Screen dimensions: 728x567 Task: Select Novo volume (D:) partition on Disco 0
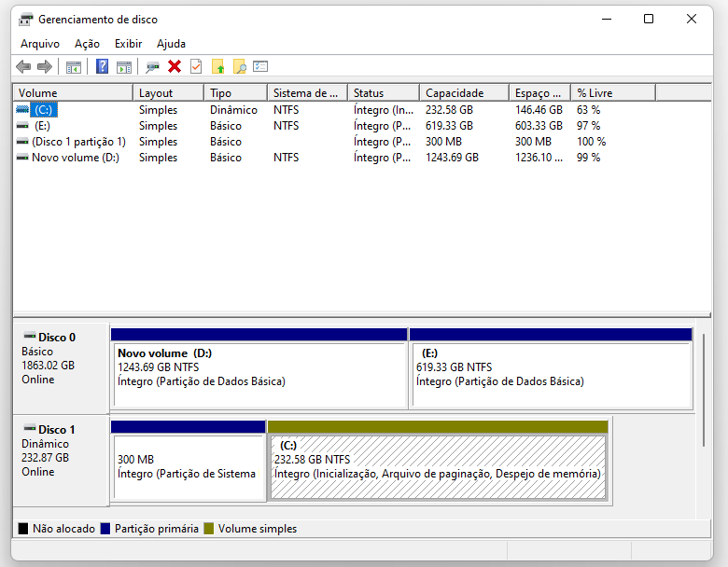coord(259,369)
